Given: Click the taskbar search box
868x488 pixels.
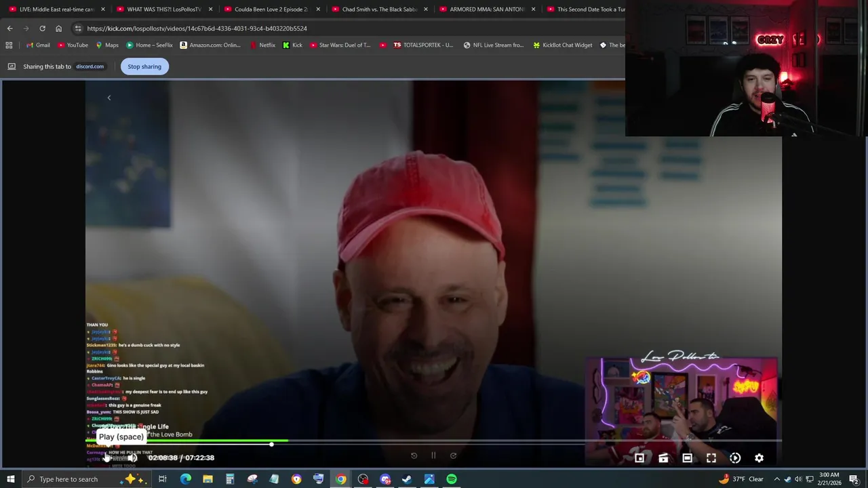Looking at the screenshot, I should point(87,479).
